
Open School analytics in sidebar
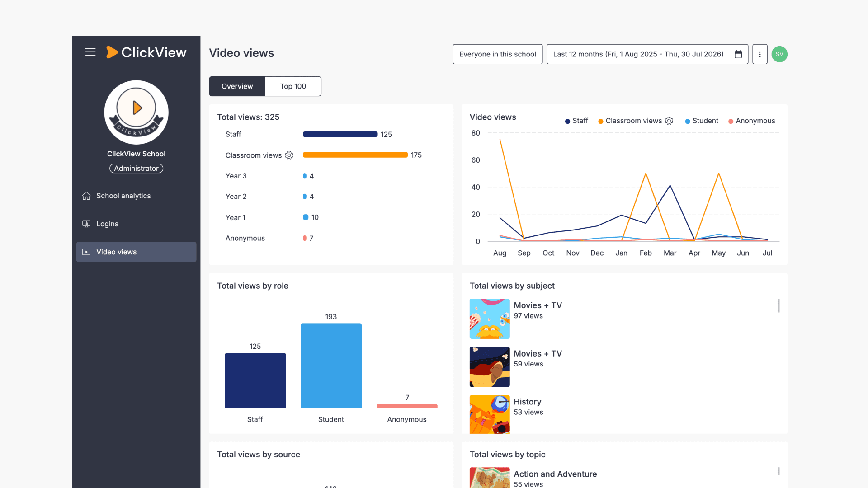136,196
